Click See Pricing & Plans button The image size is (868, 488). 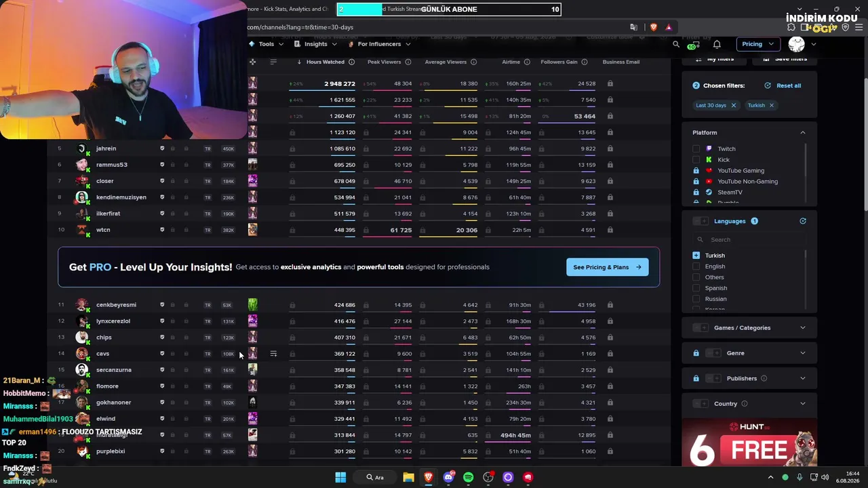tap(607, 267)
